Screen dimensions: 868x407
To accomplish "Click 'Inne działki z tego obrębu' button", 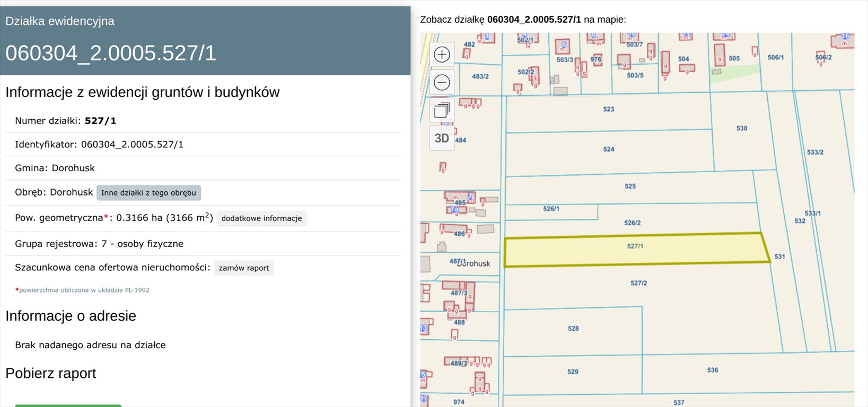I will click(148, 193).
